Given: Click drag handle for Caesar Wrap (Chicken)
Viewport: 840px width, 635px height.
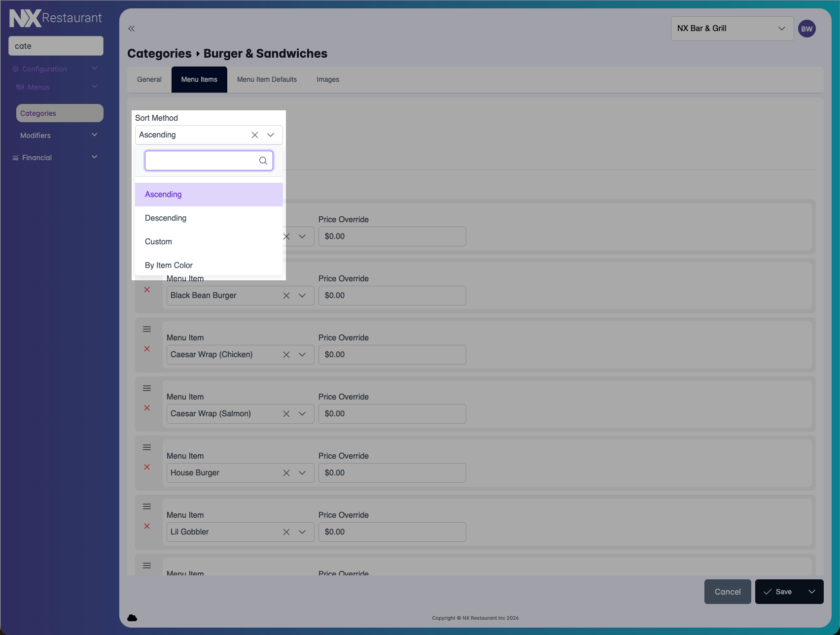Looking at the screenshot, I should click(x=147, y=329).
